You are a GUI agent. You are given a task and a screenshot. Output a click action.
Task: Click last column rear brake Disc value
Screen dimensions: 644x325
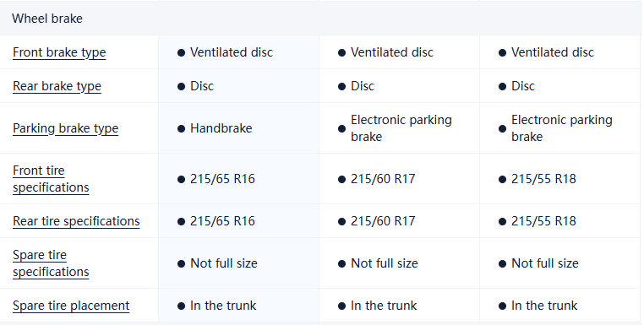(x=523, y=86)
